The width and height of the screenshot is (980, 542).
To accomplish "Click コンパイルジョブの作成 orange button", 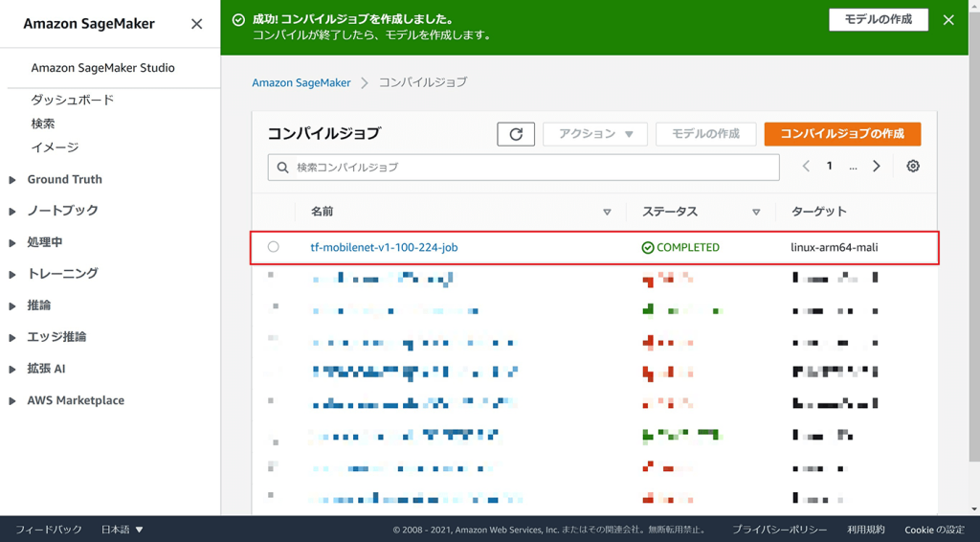I will coord(842,134).
